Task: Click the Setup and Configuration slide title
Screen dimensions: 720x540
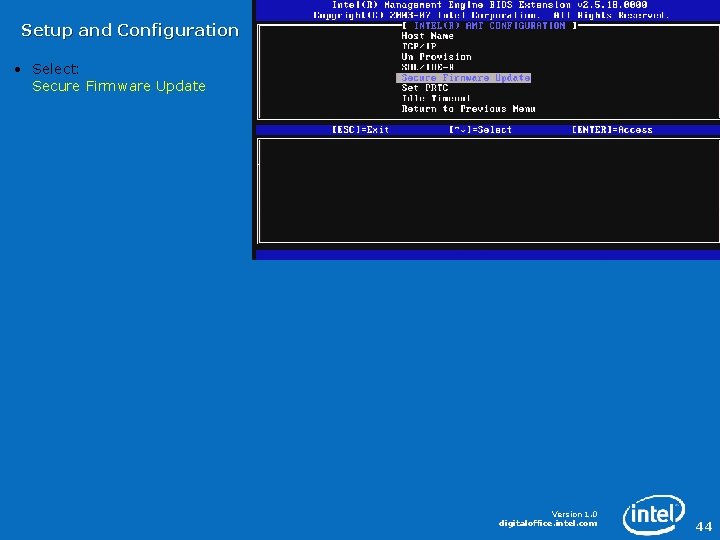Action: (x=130, y=30)
